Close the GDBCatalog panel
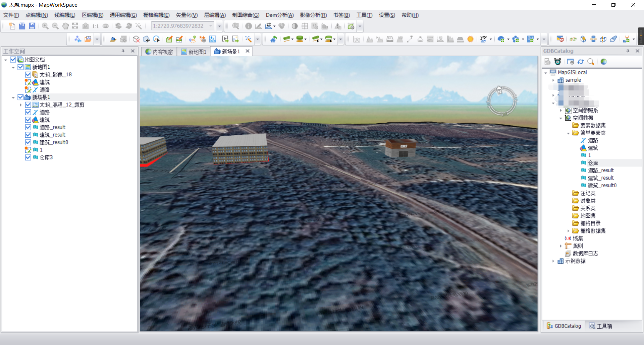The width and height of the screenshot is (644, 345). tap(638, 51)
